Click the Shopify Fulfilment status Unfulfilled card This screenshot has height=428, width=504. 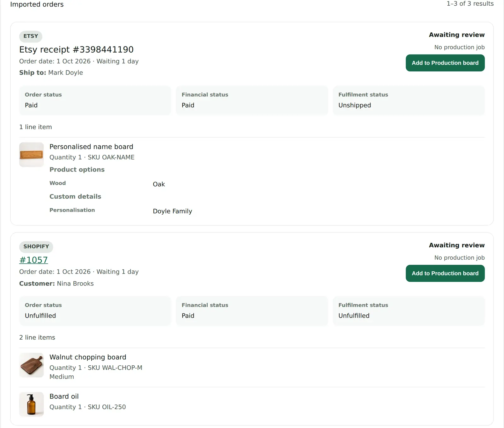[409, 311]
